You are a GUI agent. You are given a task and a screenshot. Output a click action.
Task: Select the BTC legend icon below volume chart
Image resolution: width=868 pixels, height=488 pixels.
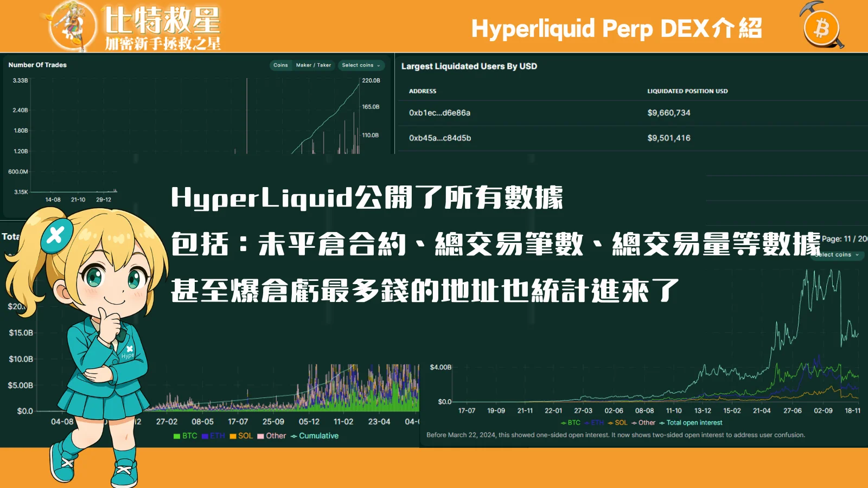tap(176, 435)
